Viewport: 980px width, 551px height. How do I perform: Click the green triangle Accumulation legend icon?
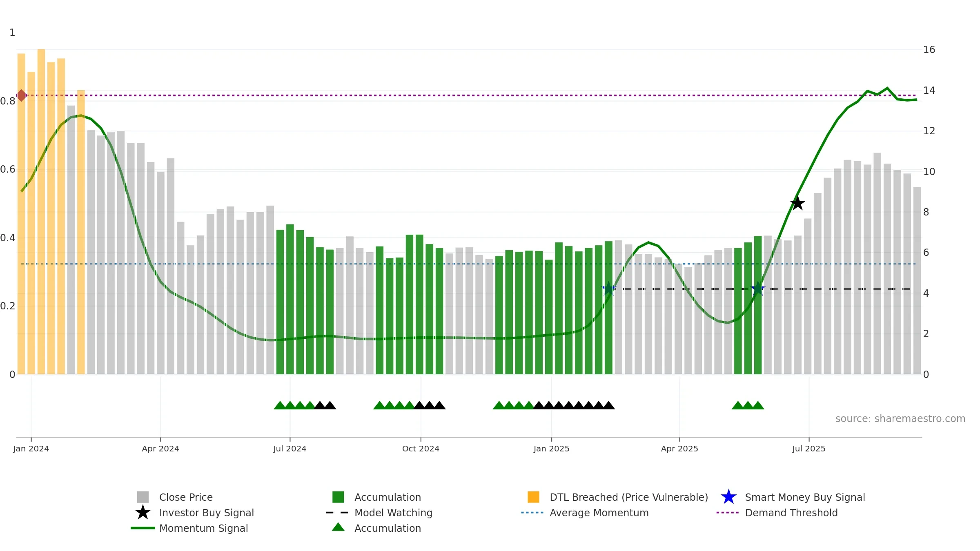coord(338,527)
